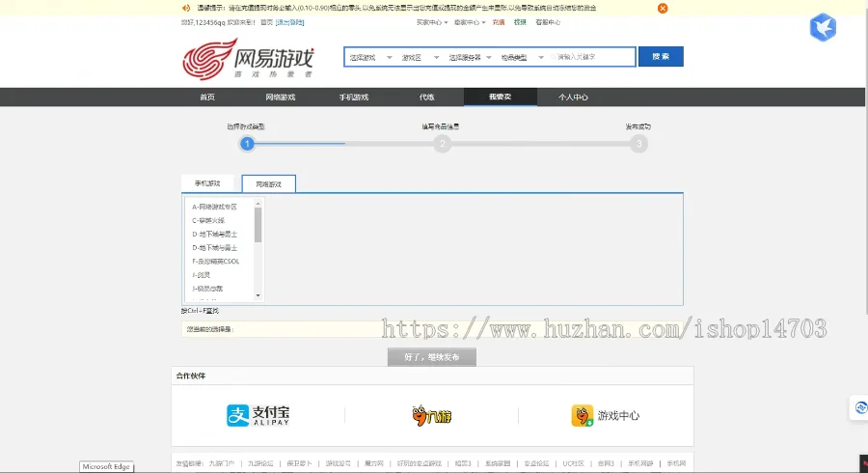Open the 选择服务器 dropdown
868x473 pixels.
[x=470, y=57]
